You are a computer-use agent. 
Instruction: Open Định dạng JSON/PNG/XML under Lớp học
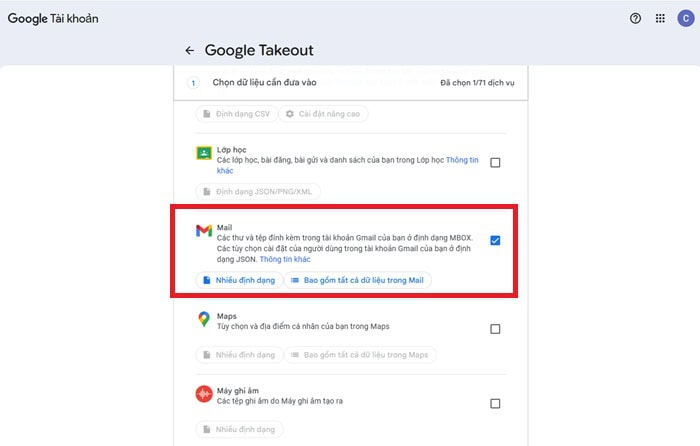click(249, 191)
